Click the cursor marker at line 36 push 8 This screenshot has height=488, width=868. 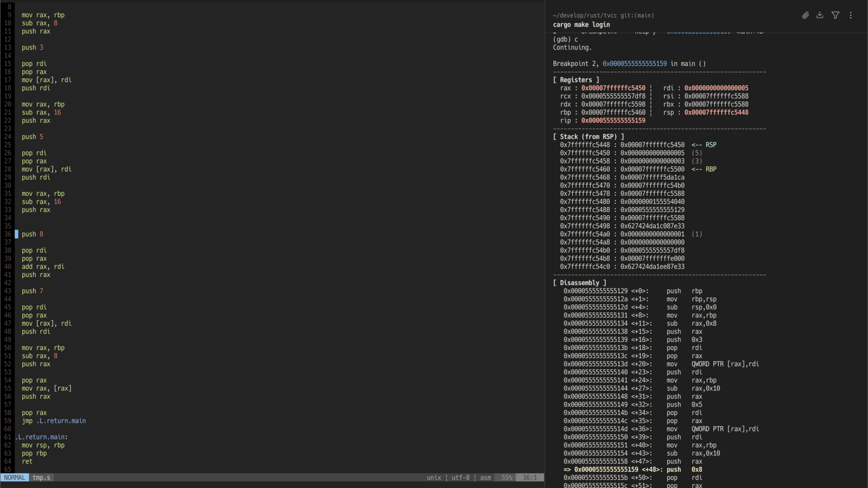tap(17, 234)
